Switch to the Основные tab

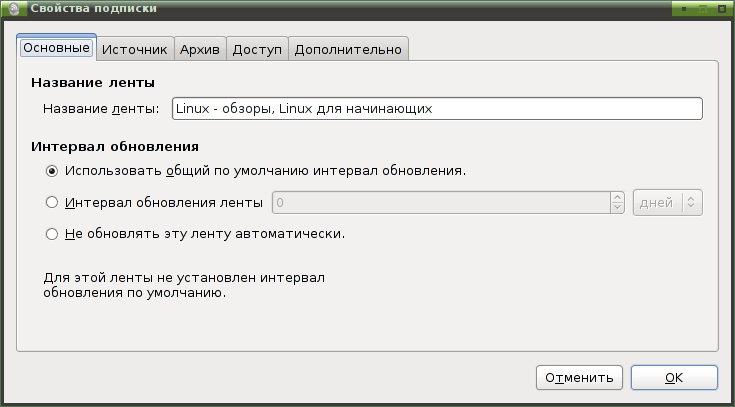(x=56, y=48)
